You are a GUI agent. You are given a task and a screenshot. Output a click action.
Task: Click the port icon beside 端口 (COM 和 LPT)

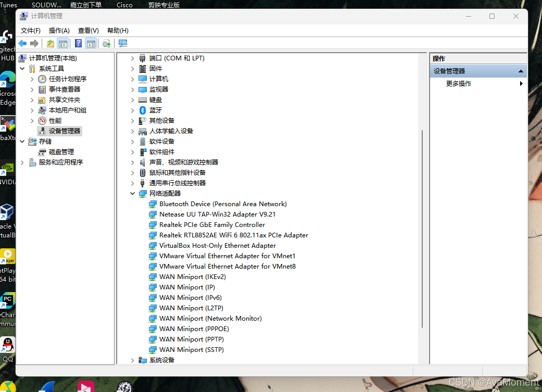[x=143, y=58]
